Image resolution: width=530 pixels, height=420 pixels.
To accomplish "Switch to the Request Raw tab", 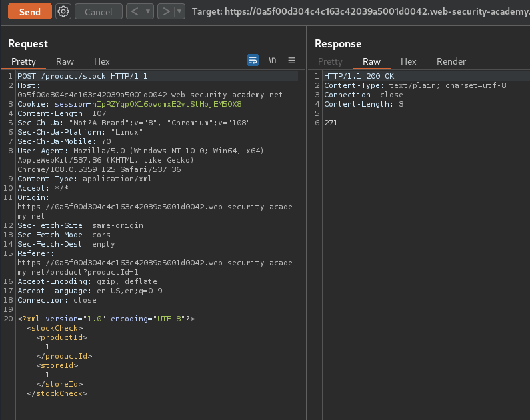I will (x=65, y=61).
